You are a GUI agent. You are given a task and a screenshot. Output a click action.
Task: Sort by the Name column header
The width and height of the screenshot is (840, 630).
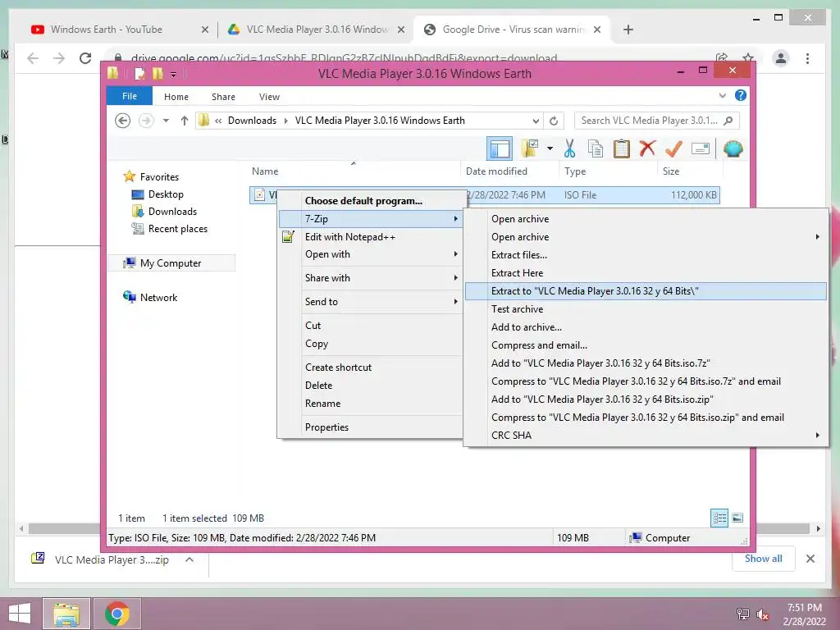coord(265,171)
